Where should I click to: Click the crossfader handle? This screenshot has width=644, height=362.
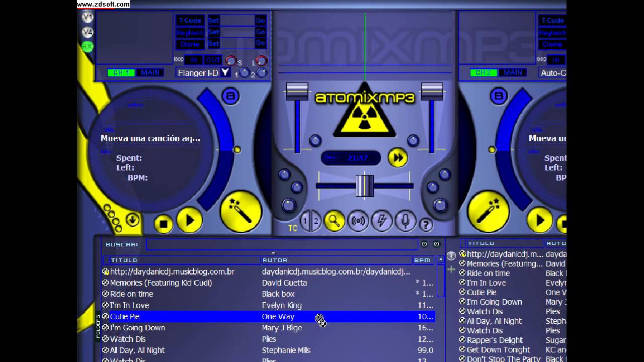pos(365,186)
